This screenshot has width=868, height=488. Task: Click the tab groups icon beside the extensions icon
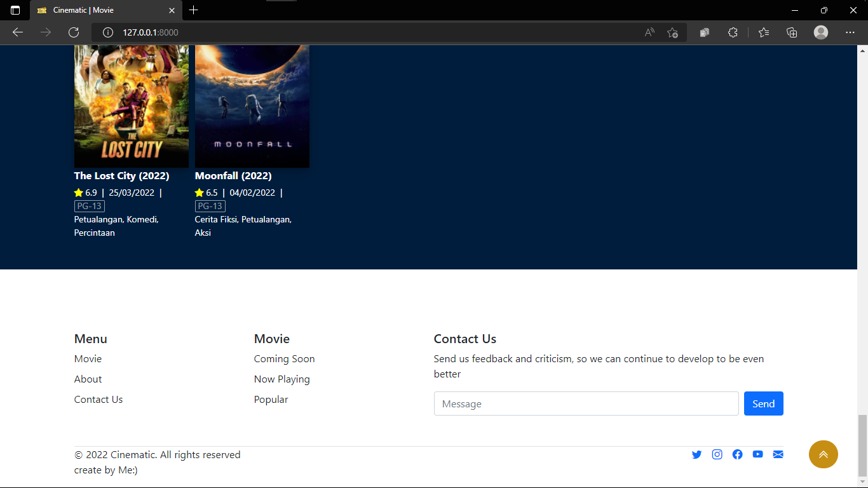(x=705, y=32)
